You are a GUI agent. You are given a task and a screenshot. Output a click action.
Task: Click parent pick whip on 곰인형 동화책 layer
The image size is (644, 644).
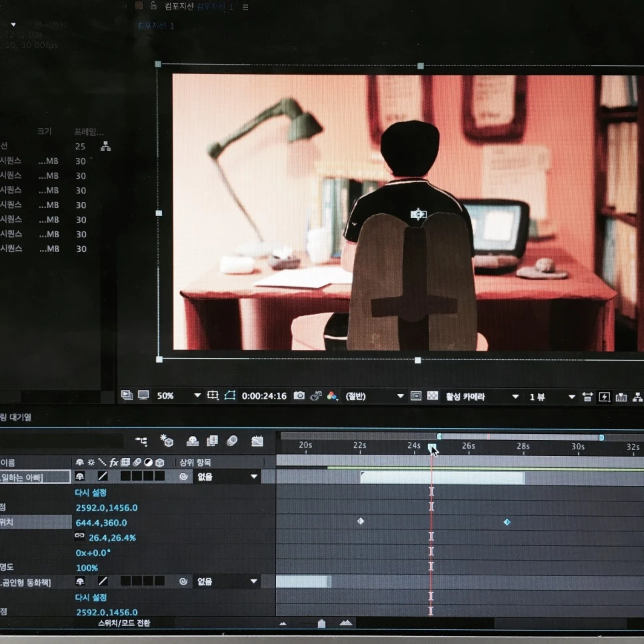pos(183,581)
